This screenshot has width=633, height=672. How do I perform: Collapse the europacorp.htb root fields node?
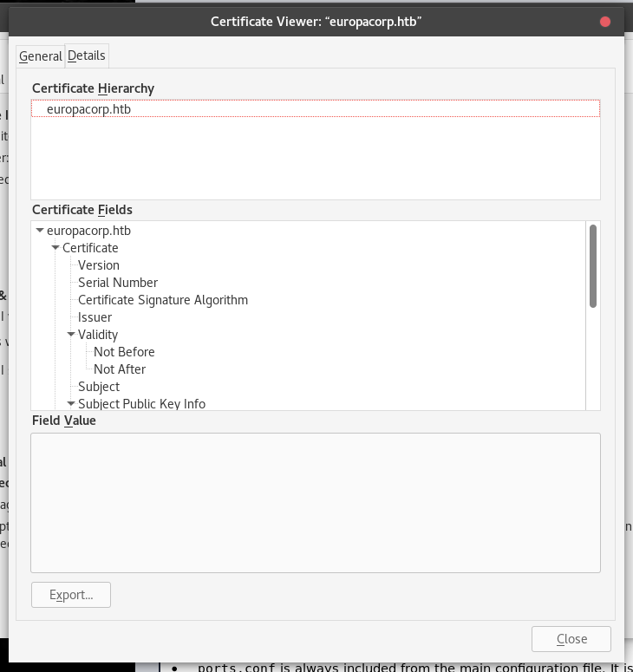(40, 231)
